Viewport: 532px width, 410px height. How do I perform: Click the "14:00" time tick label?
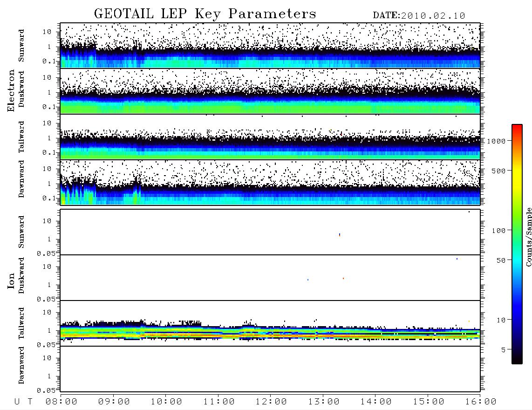[x=376, y=402]
